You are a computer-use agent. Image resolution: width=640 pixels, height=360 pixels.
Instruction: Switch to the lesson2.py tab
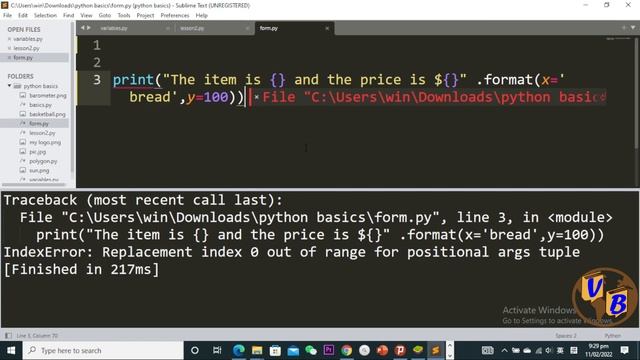pos(192,28)
